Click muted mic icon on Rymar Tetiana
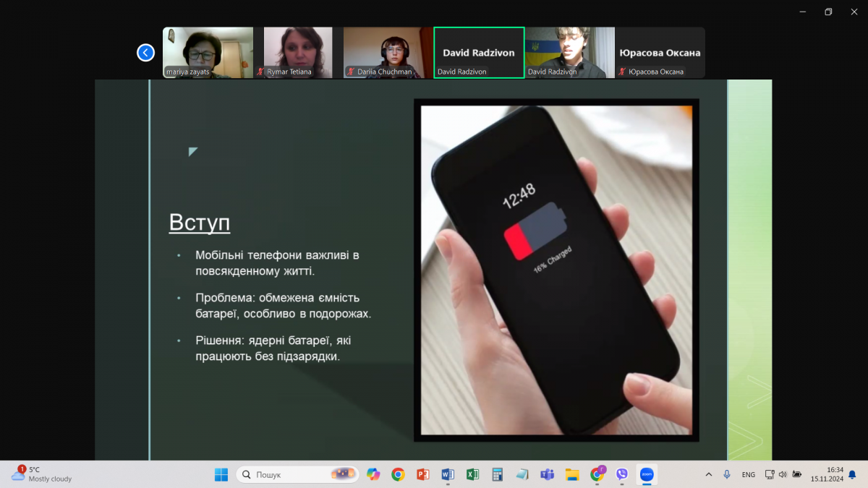 pos(261,72)
